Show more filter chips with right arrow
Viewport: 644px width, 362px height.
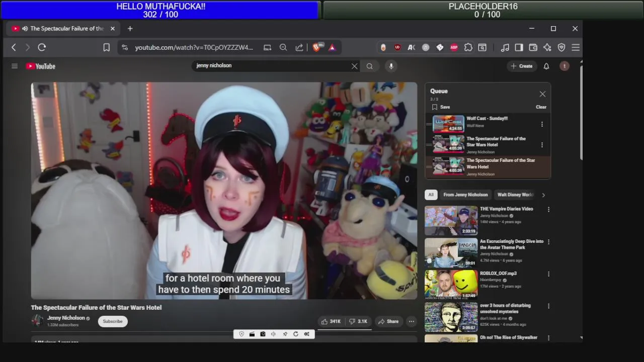(x=543, y=195)
